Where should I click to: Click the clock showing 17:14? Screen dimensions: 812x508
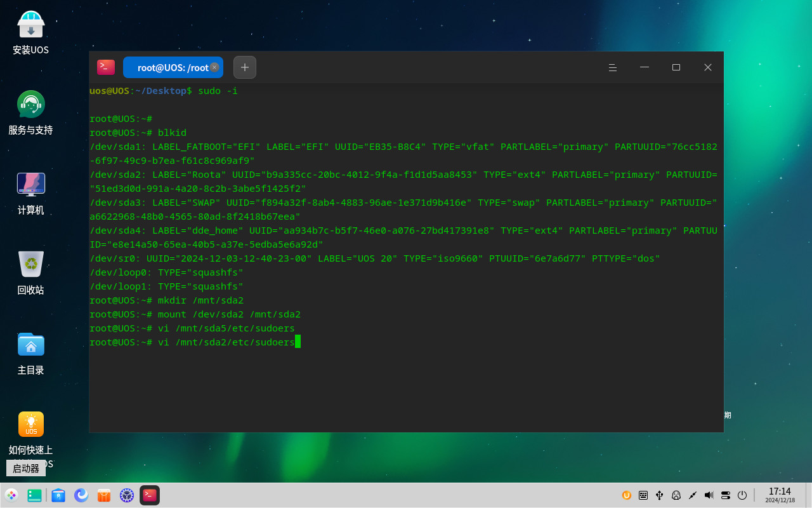(780, 495)
